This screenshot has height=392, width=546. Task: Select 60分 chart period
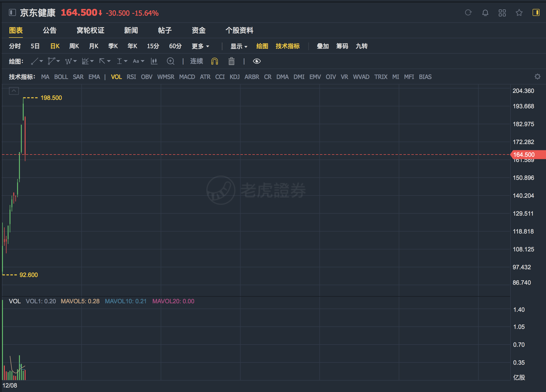point(175,46)
